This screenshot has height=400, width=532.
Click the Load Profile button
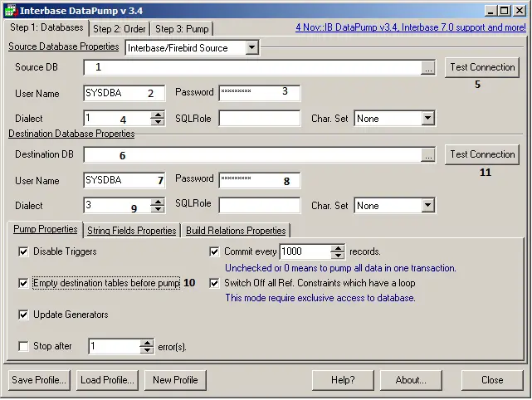pyautogui.click(x=107, y=380)
